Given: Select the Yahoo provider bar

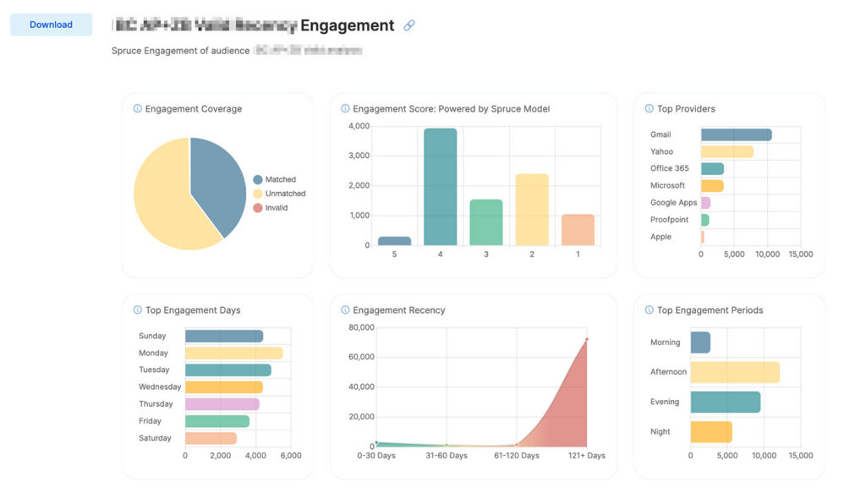Looking at the screenshot, I should click(x=727, y=152).
